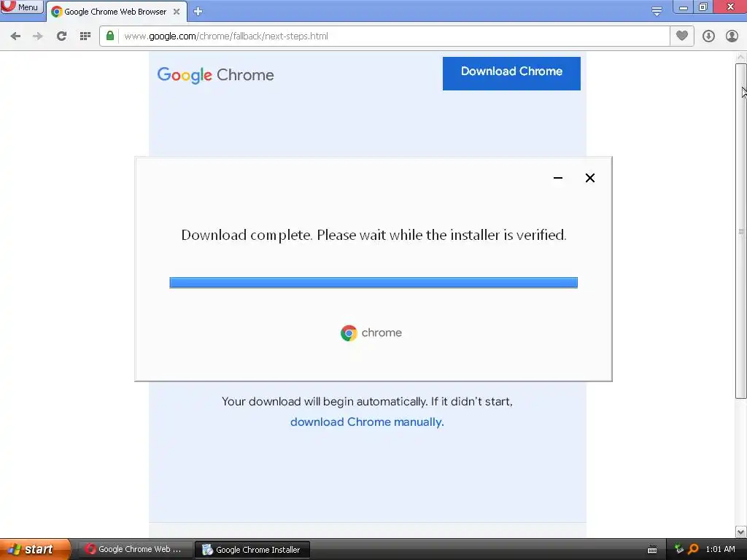This screenshot has height=560, width=747.
Task: Click the installer progress bar
Action: (373, 282)
